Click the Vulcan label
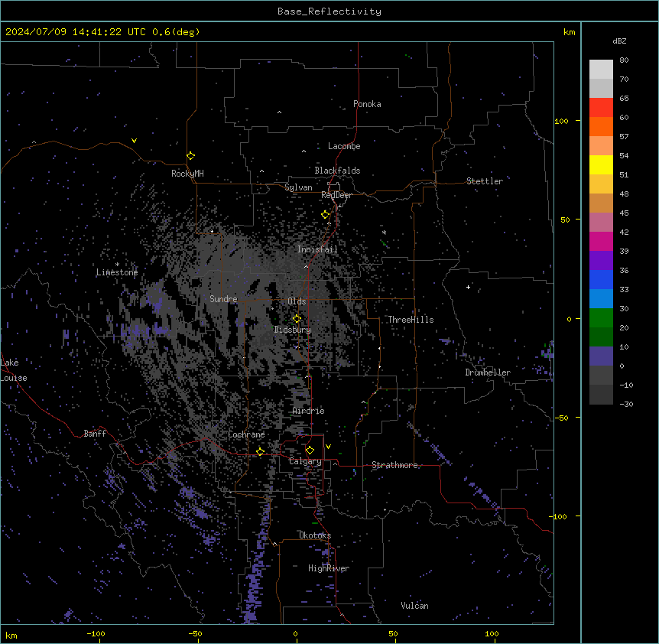The width and height of the screenshot is (659, 644). pyautogui.click(x=415, y=606)
